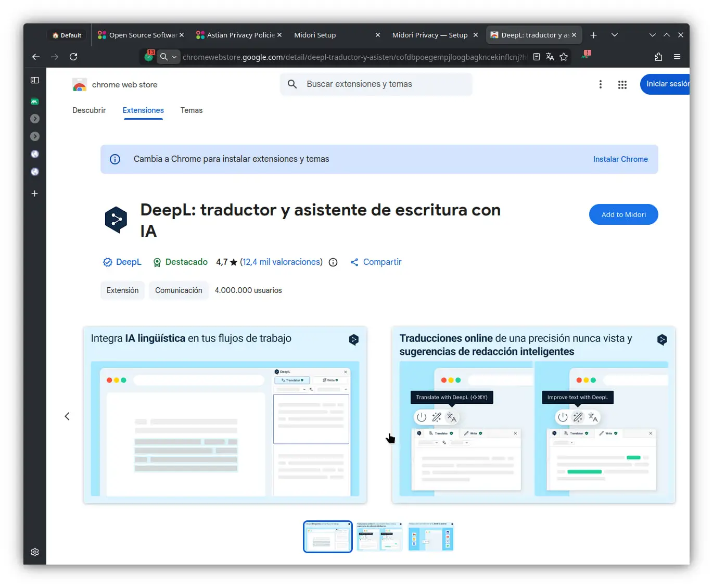Click the info icon in Chrome banner
This screenshot has width=713, height=588.
115,159
